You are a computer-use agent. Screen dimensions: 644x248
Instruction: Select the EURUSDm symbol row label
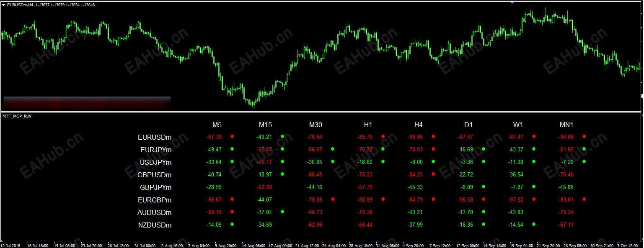click(155, 137)
